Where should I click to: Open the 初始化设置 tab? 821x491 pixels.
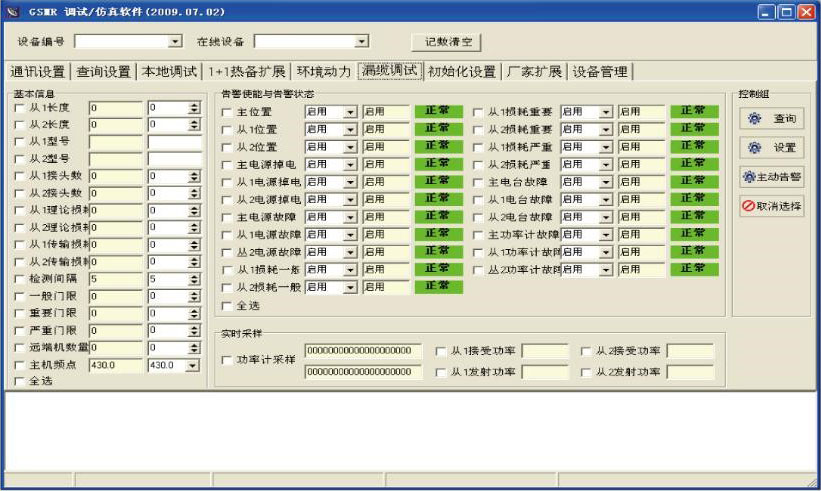coord(461,72)
